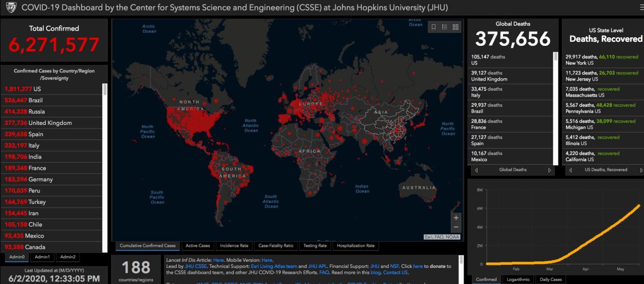Switch chart to Logarithmic tab
Screen dimensions: 644x284
coord(518,279)
